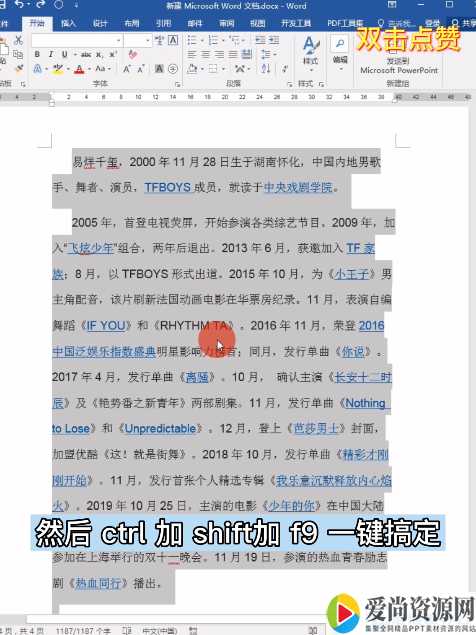Viewport: 476px width, 635px height.
Task: Toggle Show paragraph marks icon
Action: tap(285, 69)
